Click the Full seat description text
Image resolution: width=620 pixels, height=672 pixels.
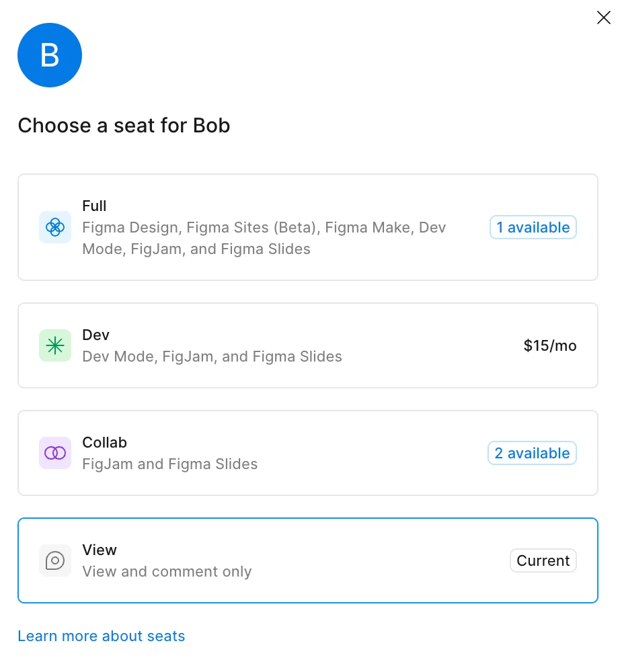coord(264,238)
